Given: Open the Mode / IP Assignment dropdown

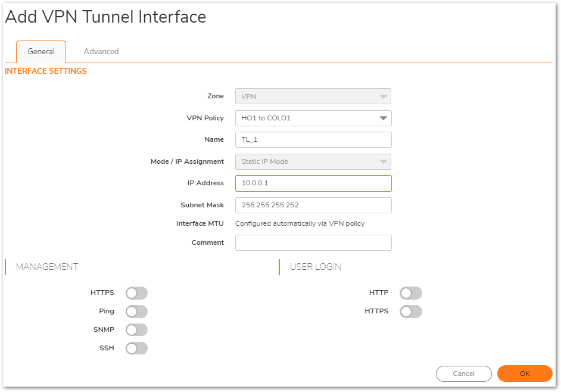Looking at the screenshot, I should tap(313, 161).
